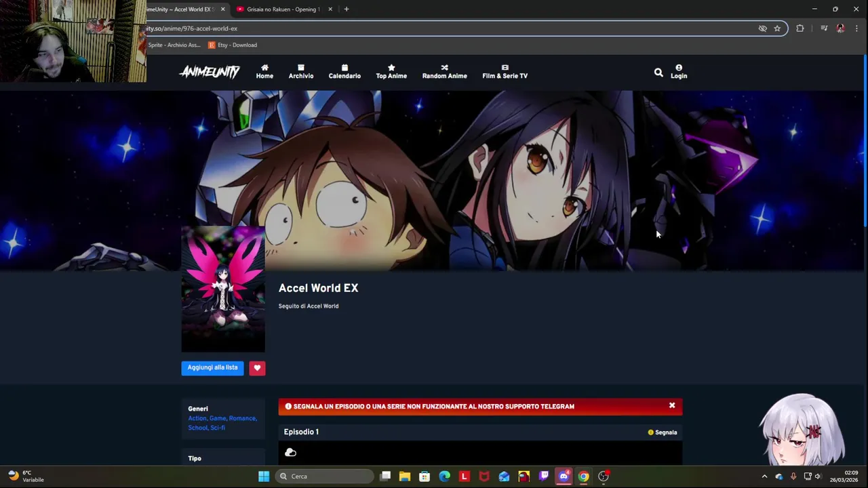The height and width of the screenshot is (488, 868).
Task: Open the site search magnifier
Action: coord(658,72)
